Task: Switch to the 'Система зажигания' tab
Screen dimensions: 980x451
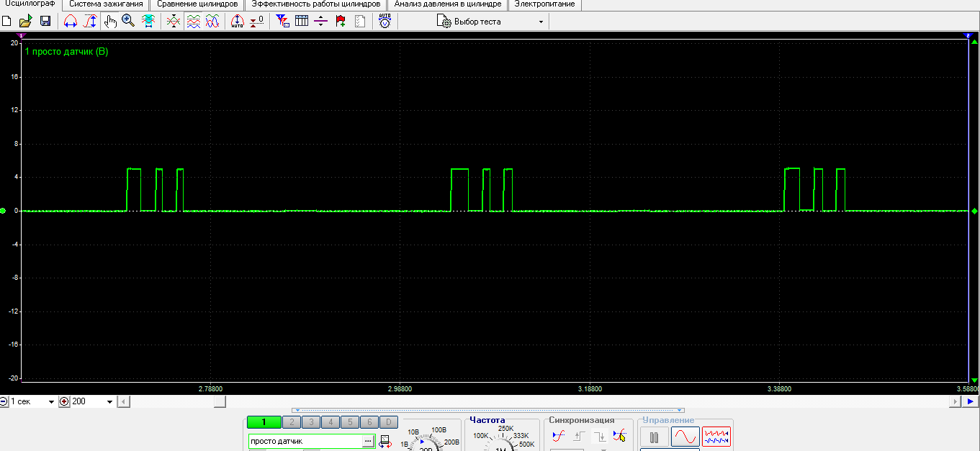Action: pos(106,4)
